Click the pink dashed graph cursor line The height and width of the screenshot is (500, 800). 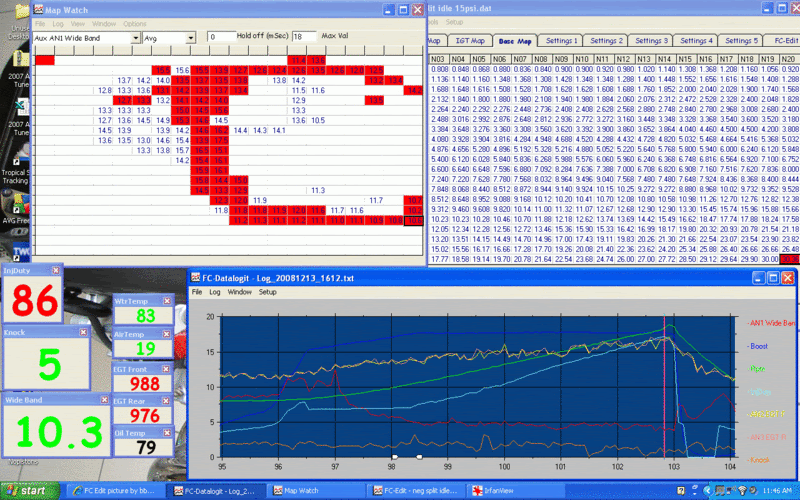[x=664, y=387]
